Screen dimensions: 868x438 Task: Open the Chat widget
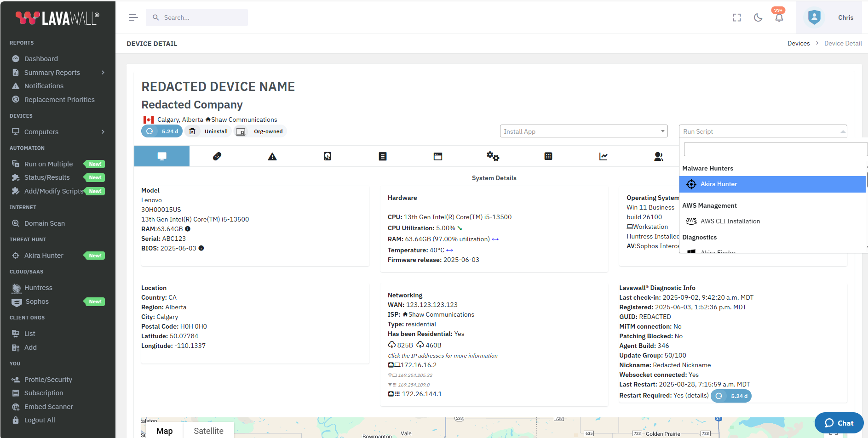pos(839,423)
